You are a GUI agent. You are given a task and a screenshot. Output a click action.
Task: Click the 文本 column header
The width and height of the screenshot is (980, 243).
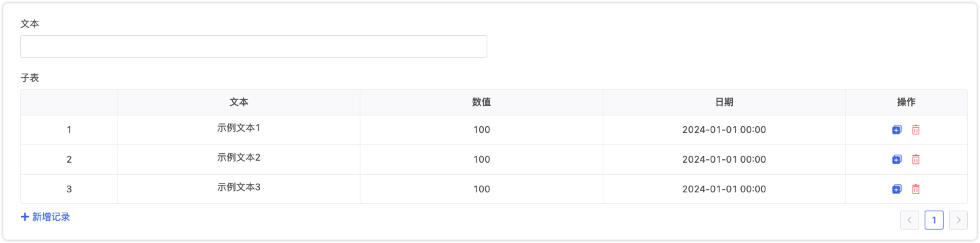(239, 102)
